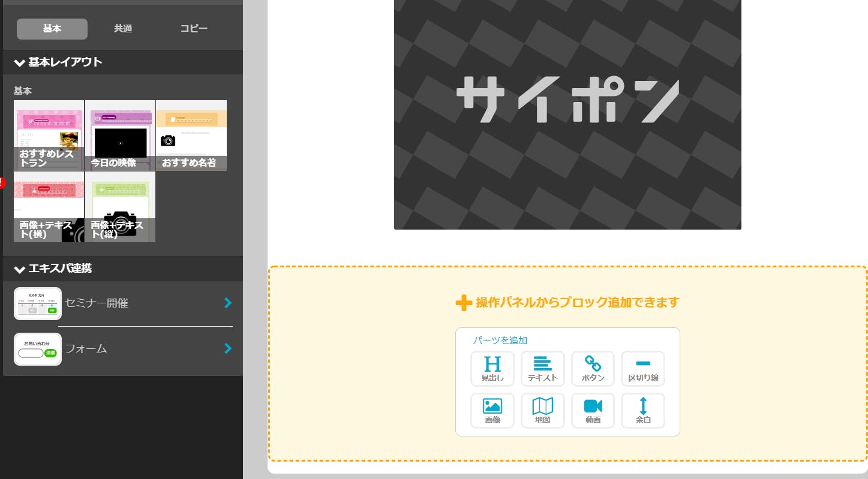Open the コピー tab
This screenshot has height=479, width=868.
tap(194, 29)
